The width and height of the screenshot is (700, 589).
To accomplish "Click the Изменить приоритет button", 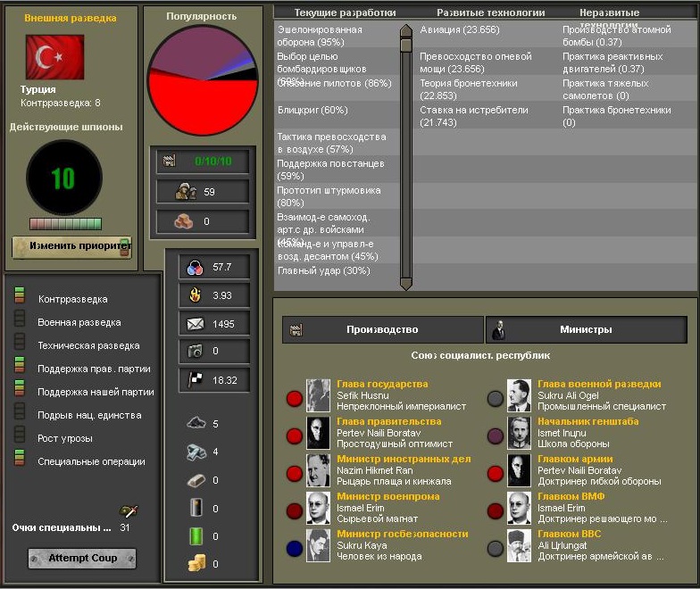I will point(71,246).
